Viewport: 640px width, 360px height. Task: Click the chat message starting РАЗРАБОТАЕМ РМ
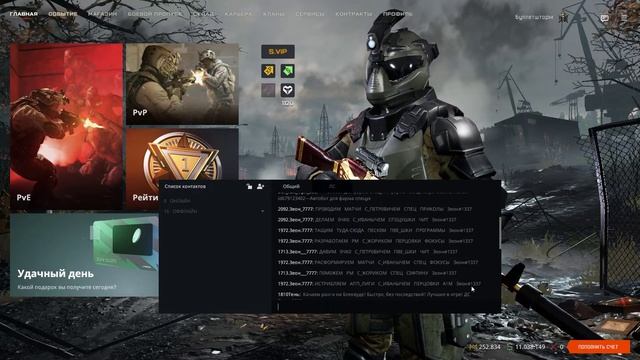(376, 241)
